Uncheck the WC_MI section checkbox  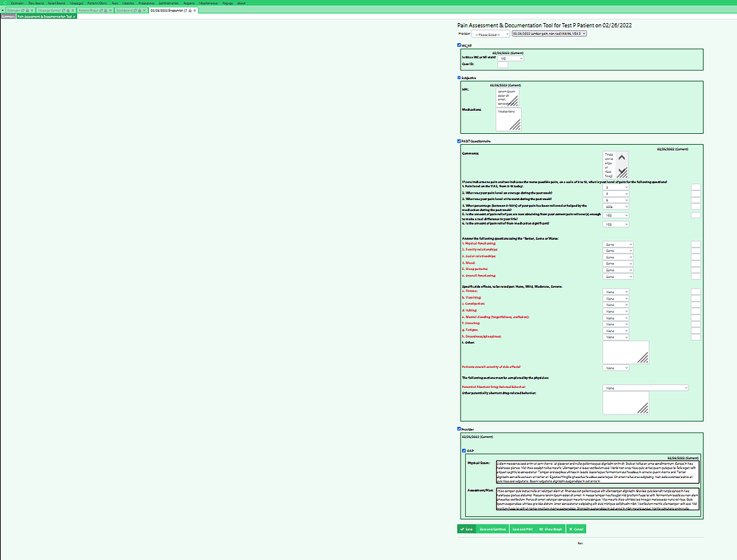[x=458, y=45]
